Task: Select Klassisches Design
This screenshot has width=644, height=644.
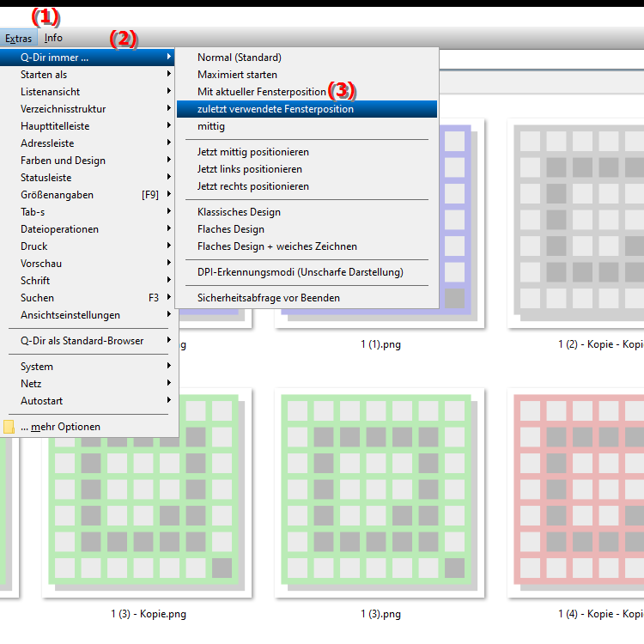Action: coord(307,212)
